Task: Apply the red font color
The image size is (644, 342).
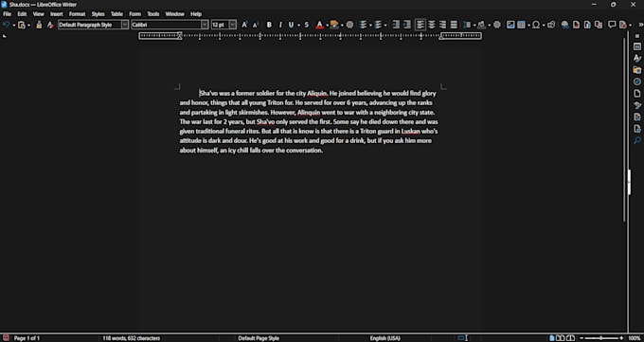Action: click(x=319, y=25)
